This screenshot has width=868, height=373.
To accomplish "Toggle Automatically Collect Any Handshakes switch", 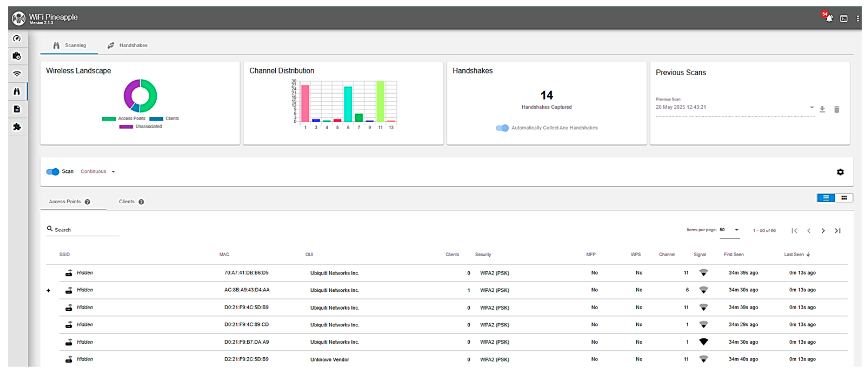I will [502, 128].
